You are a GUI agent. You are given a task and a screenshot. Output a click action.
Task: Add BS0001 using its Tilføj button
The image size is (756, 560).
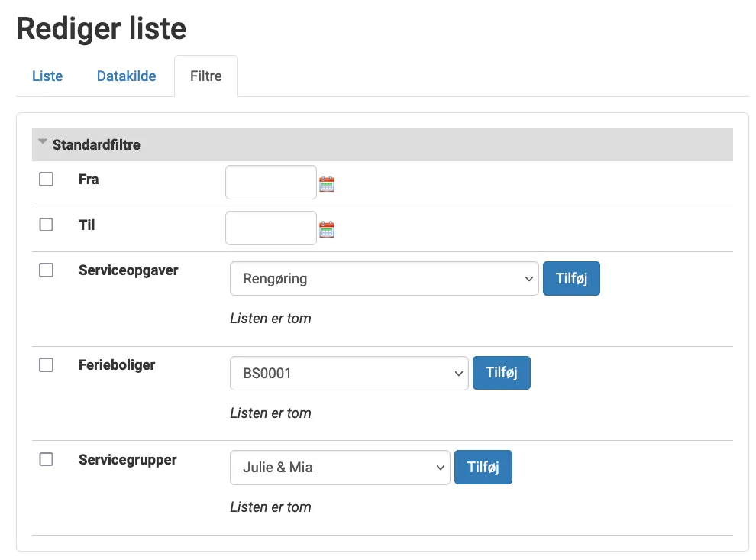501,373
